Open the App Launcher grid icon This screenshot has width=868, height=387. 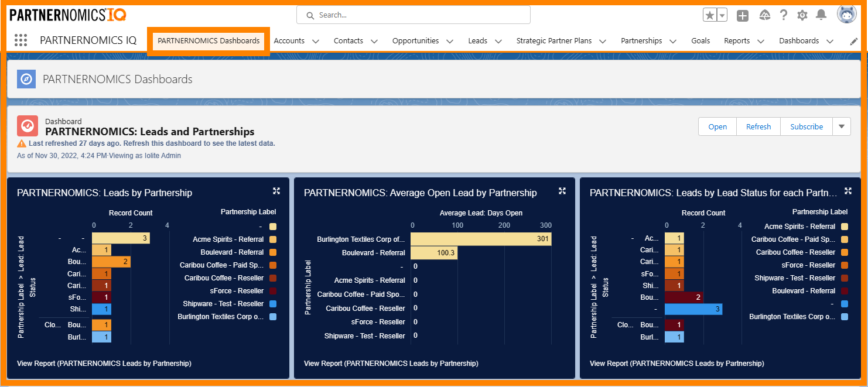[20, 40]
